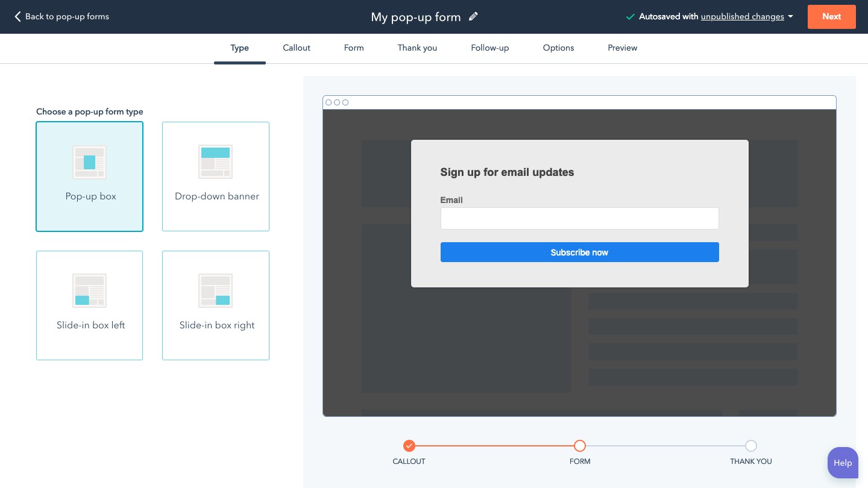Click the autosaved green checkmark icon

630,17
